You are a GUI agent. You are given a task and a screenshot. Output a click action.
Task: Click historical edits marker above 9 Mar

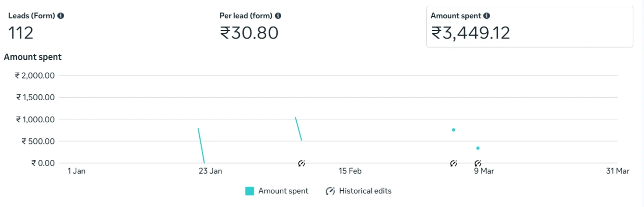pos(478,164)
